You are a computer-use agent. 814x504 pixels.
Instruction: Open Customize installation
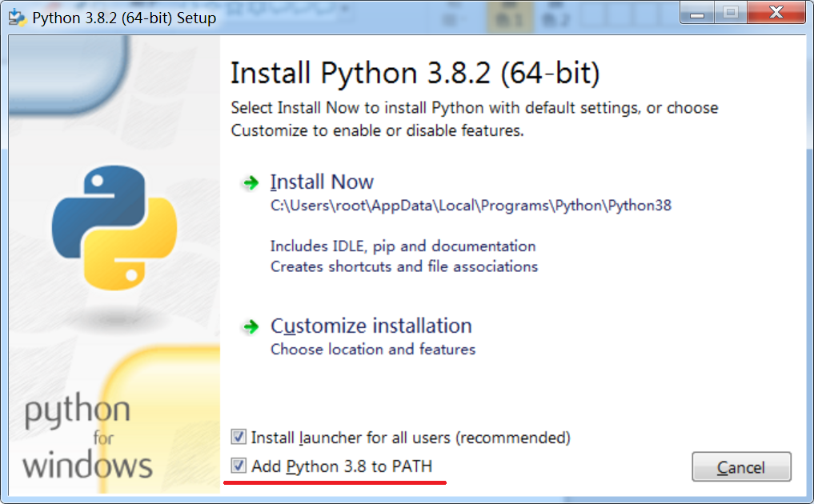click(371, 326)
